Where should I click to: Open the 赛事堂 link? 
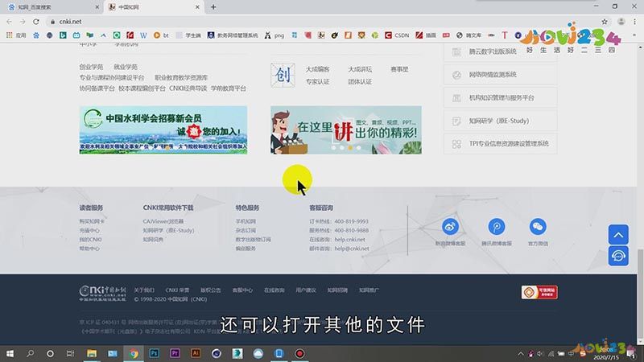[x=399, y=69]
